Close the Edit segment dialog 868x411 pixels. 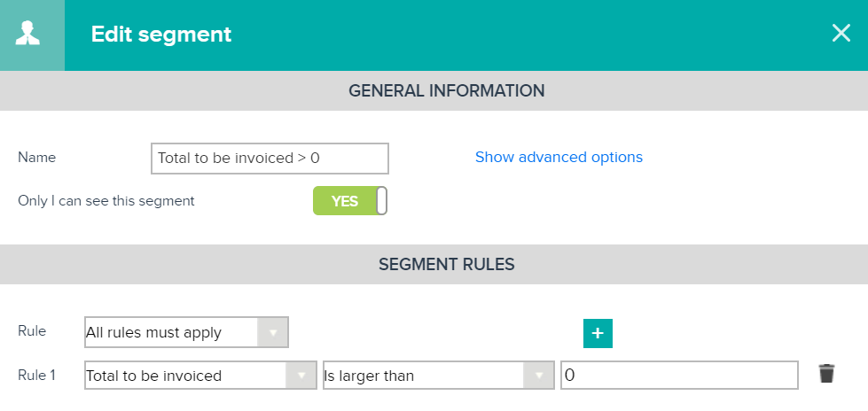click(x=841, y=33)
